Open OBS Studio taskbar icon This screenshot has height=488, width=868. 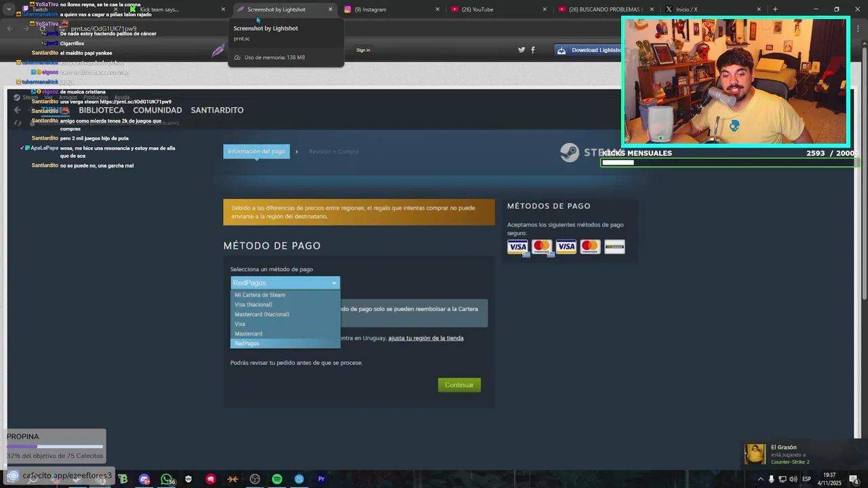(x=255, y=479)
